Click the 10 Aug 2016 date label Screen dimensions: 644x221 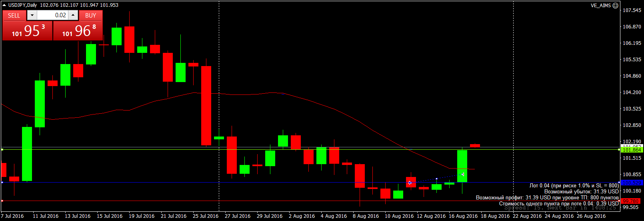(399, 216)
